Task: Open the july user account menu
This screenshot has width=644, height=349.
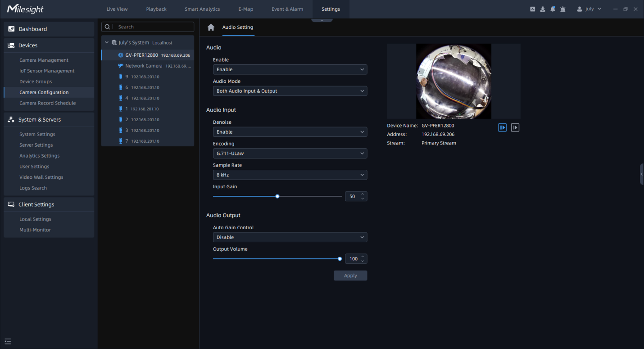Action: (x=589, y=9)
